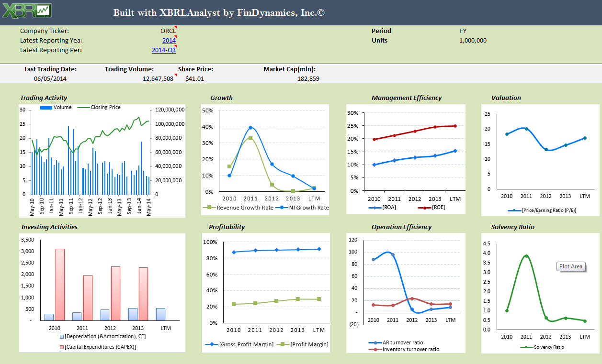Click the $41.01 share price cell

pos(194,79)
